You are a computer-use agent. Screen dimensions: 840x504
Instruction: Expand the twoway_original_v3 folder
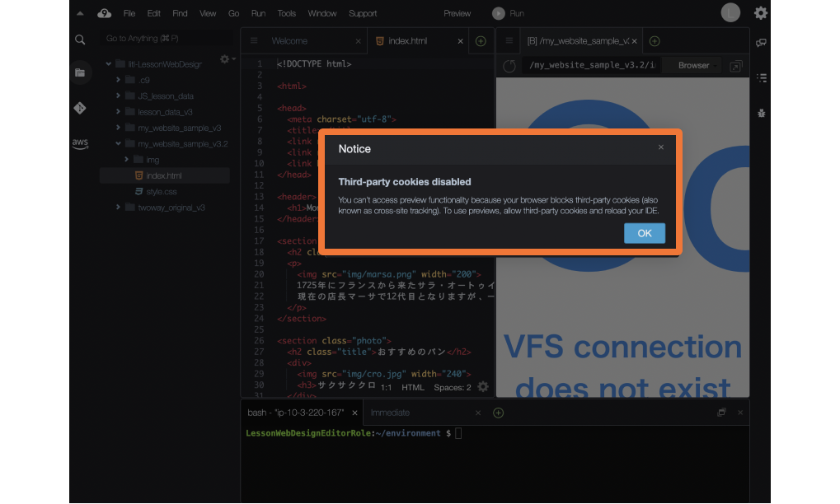(x=119, y=208)
